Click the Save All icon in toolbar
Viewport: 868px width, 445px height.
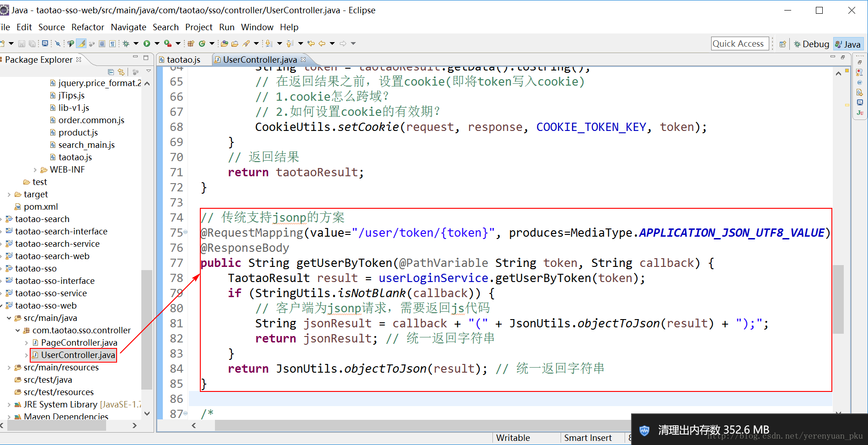click(32, 43)
